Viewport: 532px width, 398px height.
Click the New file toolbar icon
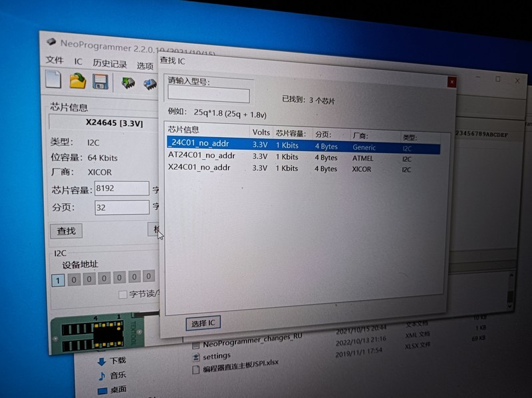coord(54,81)
